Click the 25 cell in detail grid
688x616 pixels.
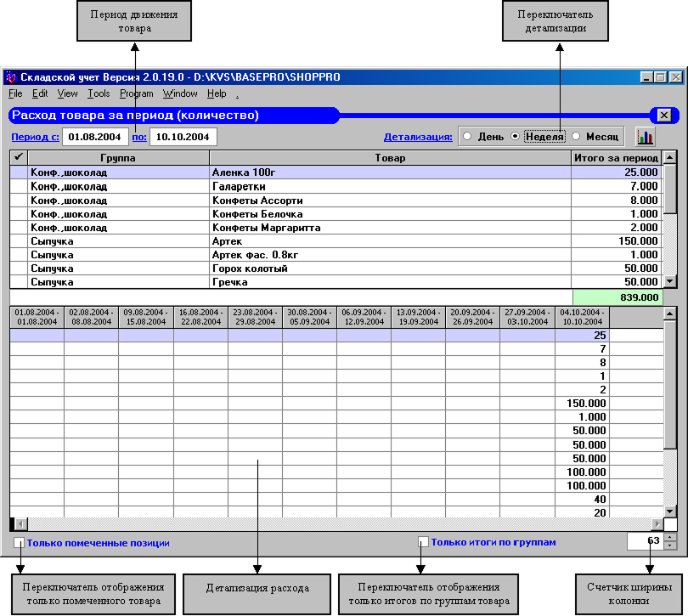click(x=583, y=335)
